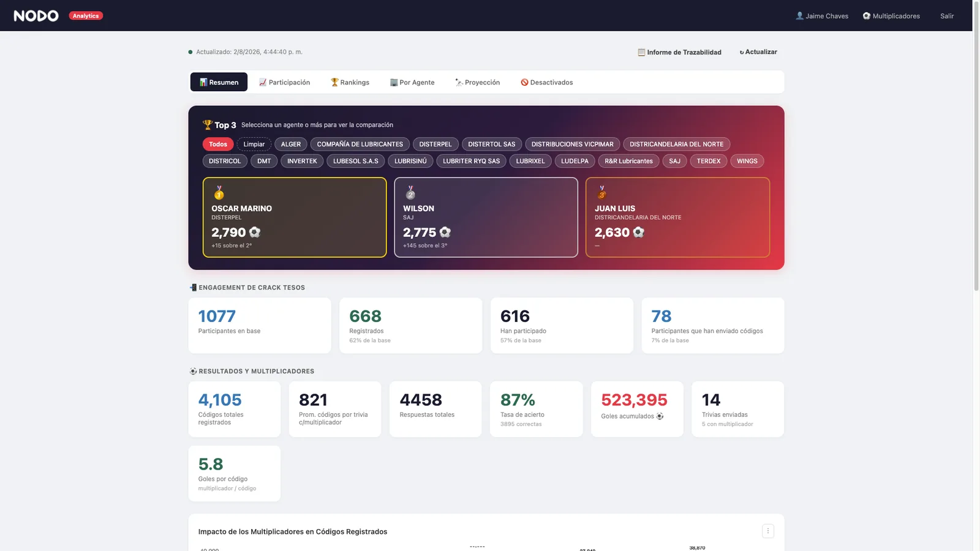Open the Multiplicadores page
This screenshot has width=980, height=551.
891,16
